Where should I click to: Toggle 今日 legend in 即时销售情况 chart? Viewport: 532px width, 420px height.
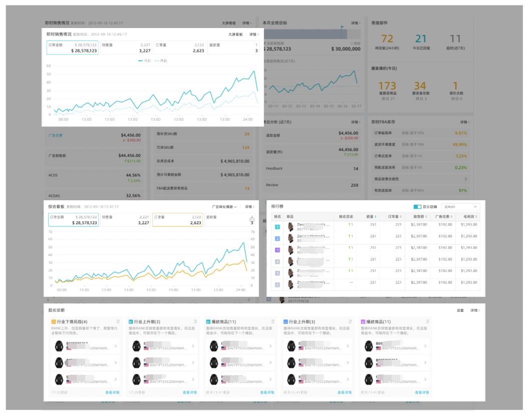145,61
